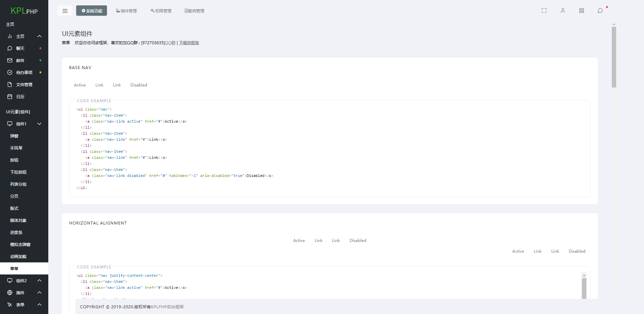Open the apps grid icon
The image size is (644, 314).
tap(582, 11)
